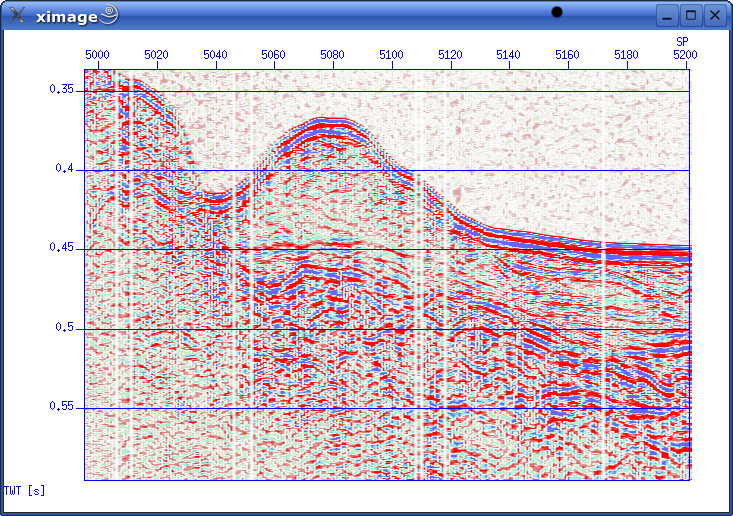Click shot point tick label 5200
Screen dimensions: 733x516
click(684, 55)
